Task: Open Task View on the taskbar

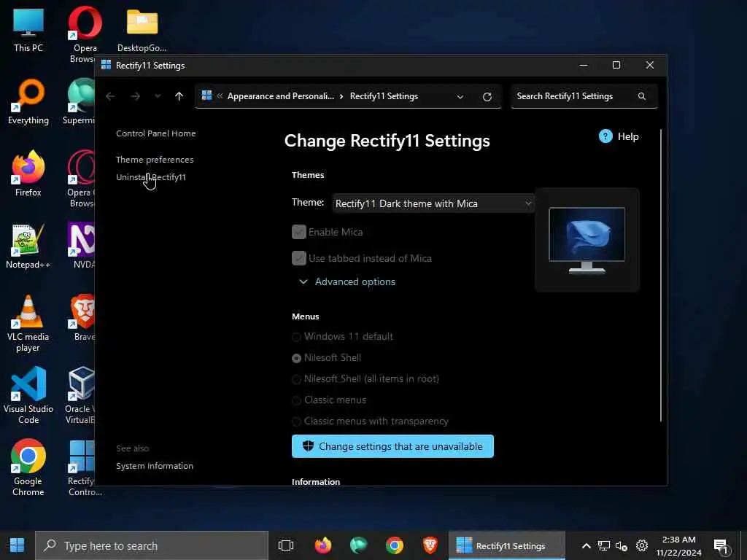Action: pos(286,545)
